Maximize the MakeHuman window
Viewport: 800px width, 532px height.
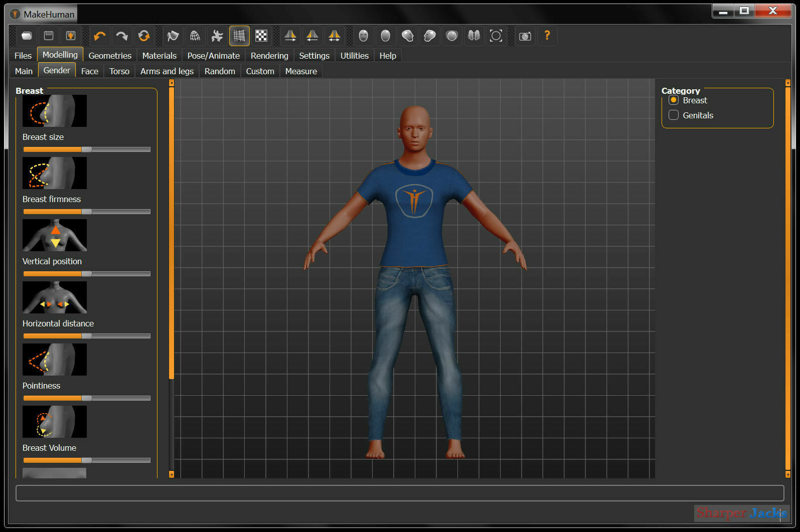745,11
